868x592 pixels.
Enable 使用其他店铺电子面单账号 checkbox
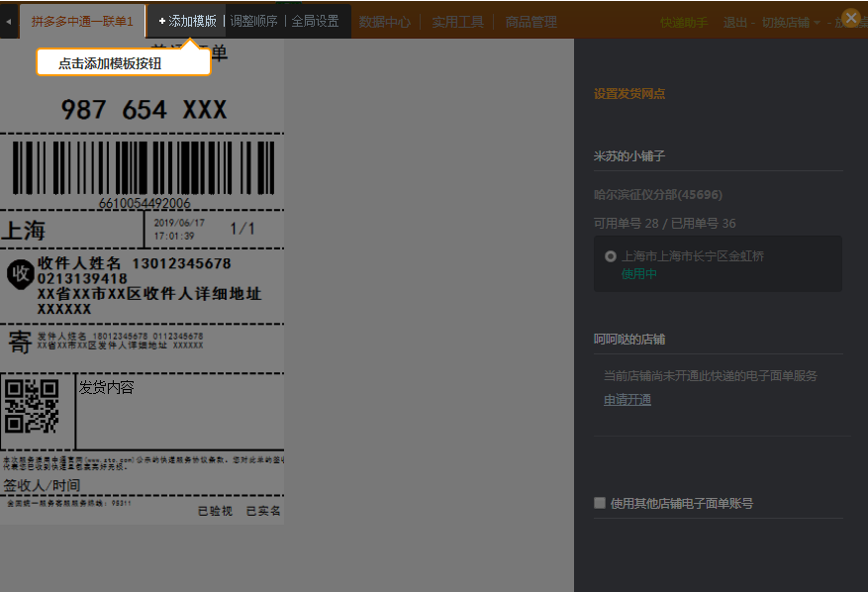pyautogui.click(x=600, y=503)
